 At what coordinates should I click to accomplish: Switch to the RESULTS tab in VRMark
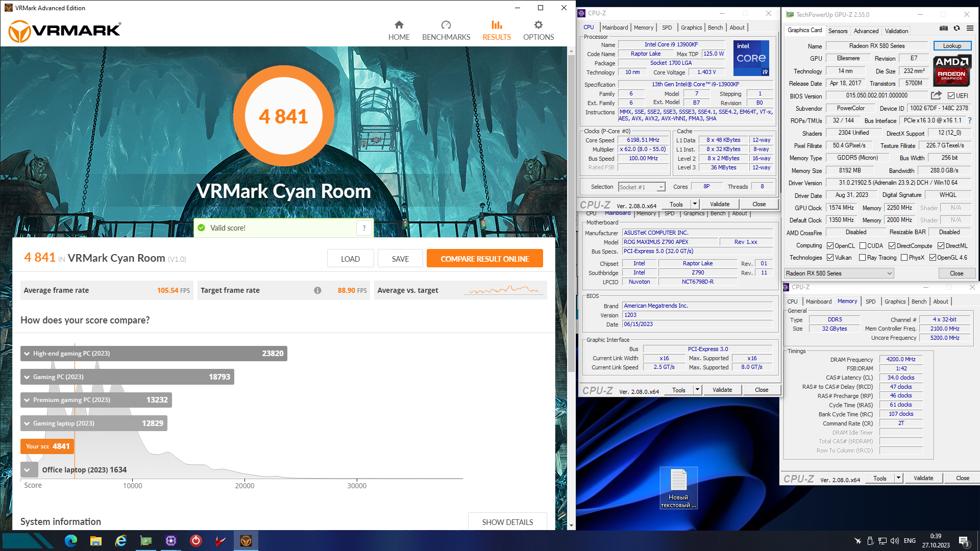click(497, 31)
